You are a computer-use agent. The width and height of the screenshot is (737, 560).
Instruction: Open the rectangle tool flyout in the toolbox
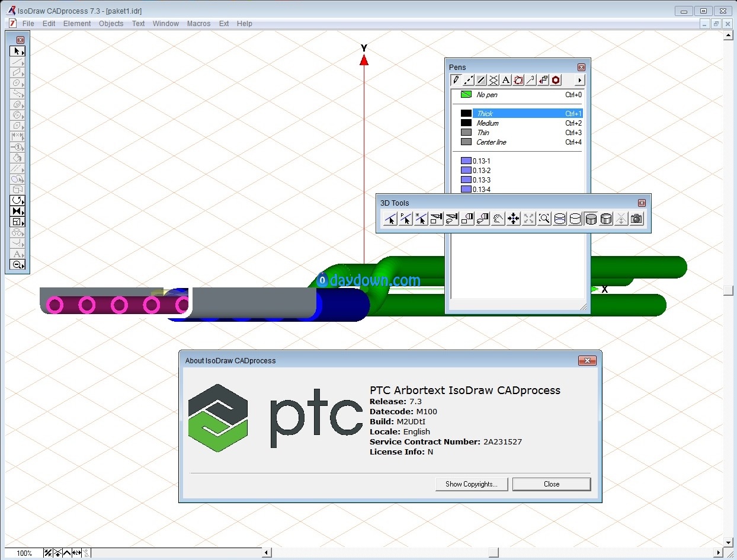point(18,72)
